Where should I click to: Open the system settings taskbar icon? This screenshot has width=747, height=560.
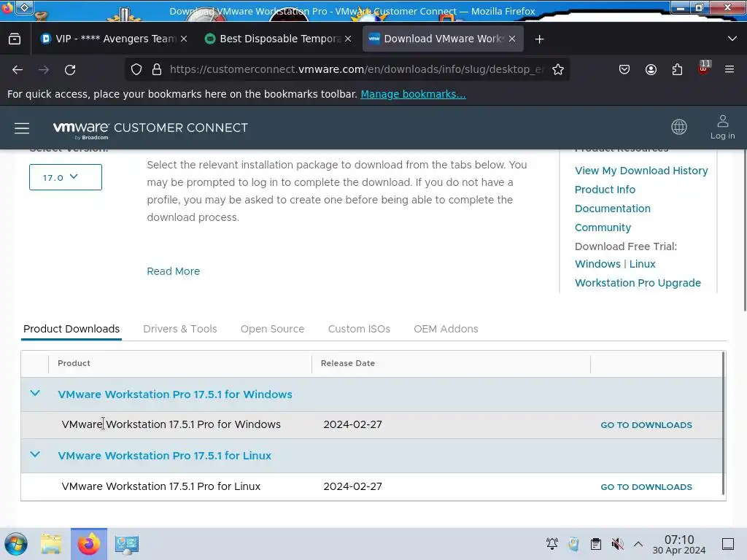tap(127, 545)
